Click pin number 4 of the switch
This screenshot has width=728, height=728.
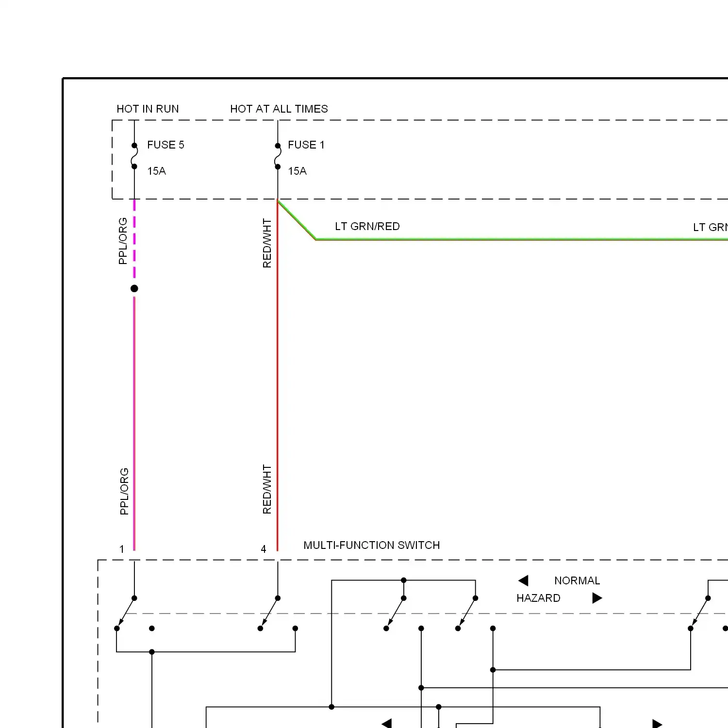(264, 549)
